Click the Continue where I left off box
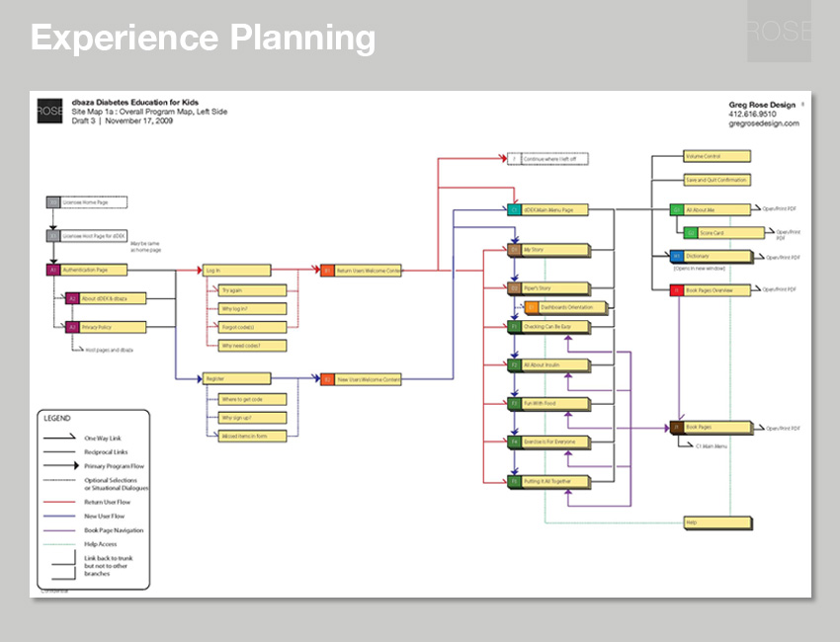Viewport: 840px width, 642px height. (x=547, y=159)
